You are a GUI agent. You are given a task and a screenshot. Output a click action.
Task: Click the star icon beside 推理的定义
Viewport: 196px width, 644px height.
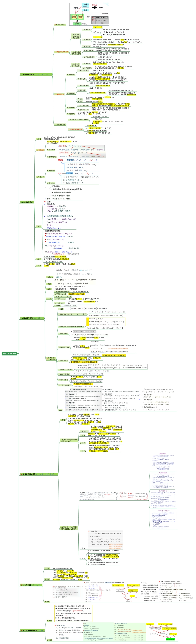55,25
